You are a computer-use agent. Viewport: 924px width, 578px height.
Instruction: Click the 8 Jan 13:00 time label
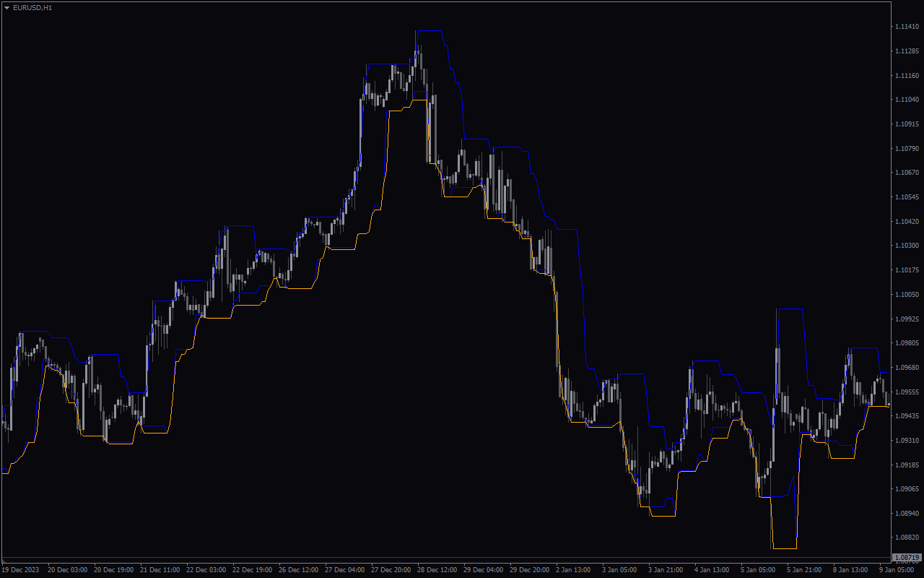pyautogui.click(x=851, y=570)
